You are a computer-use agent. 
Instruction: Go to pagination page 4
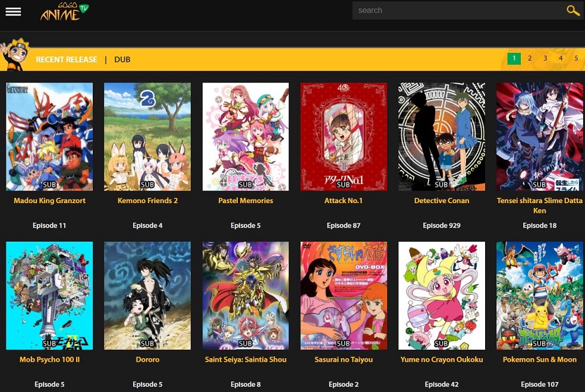(x=561, y=58)
